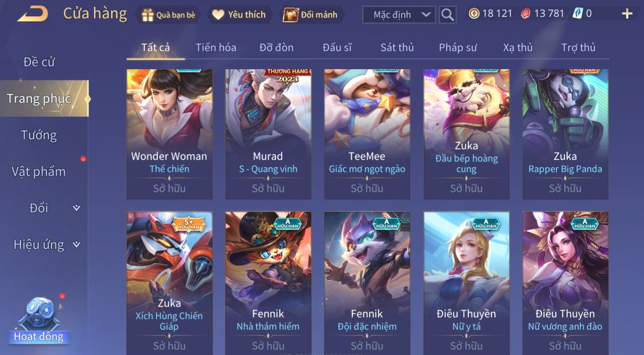
Task: Click the red ruby currency icon
Action: click(526, 14)
